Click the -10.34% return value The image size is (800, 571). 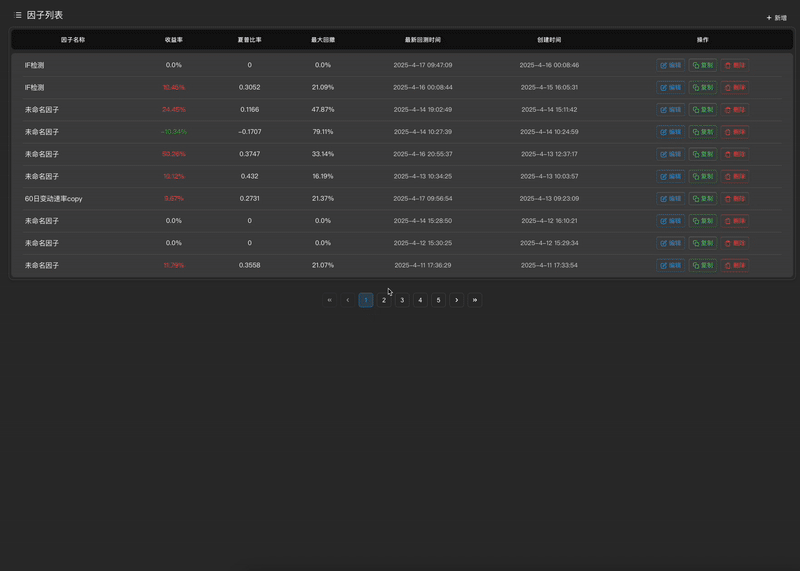point(173,132)
